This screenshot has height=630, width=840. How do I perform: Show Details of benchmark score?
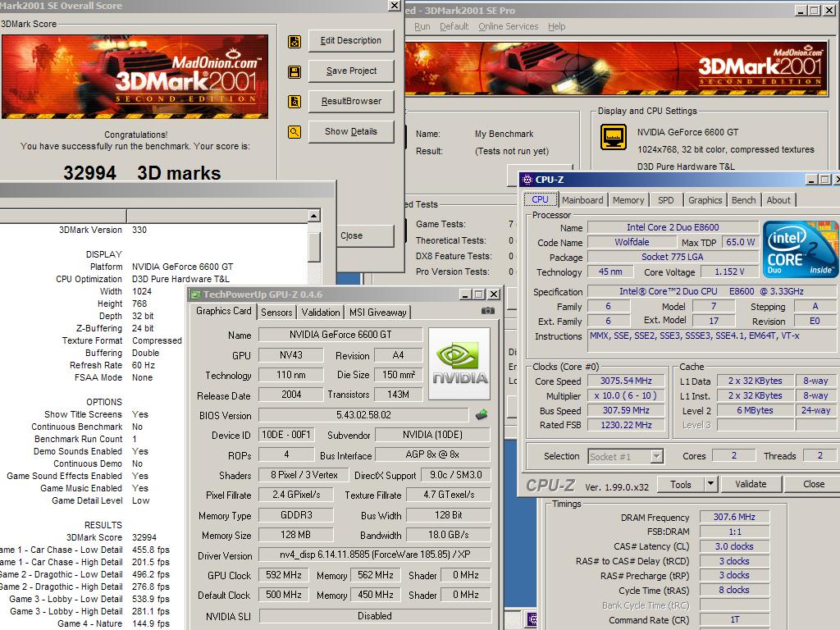[351, 131]
